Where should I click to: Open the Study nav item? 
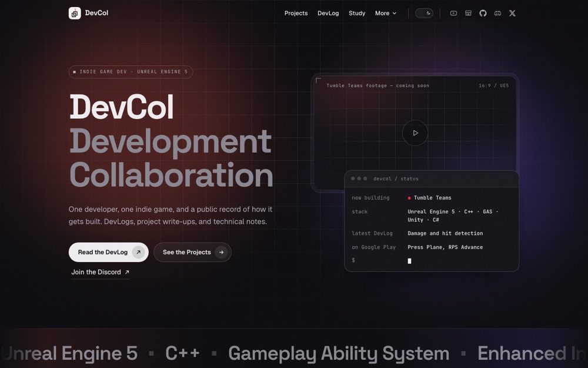[357, 13]
